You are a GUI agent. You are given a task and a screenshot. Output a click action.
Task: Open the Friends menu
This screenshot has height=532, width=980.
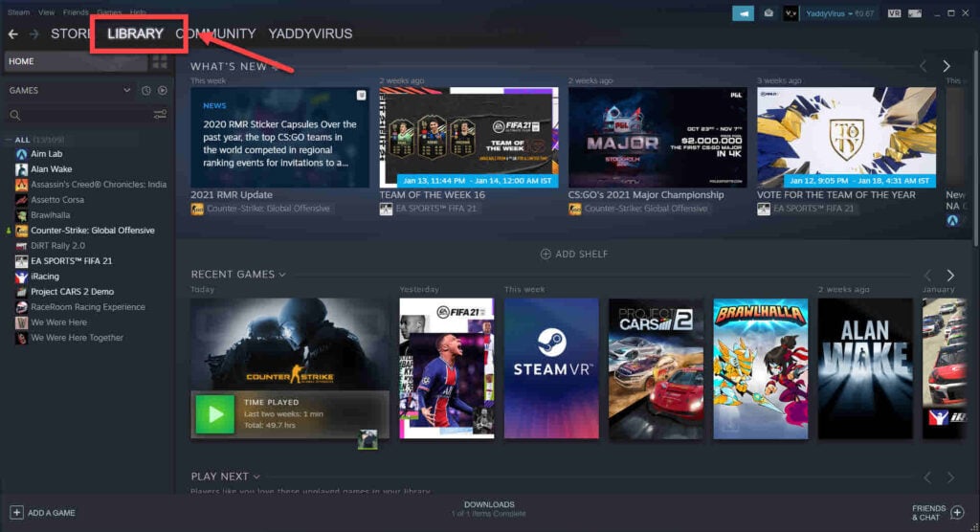click(76, 11)
